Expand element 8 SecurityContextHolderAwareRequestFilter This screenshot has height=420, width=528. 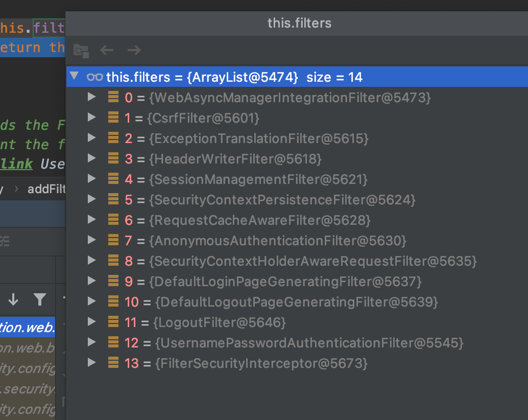click(91, 261)
